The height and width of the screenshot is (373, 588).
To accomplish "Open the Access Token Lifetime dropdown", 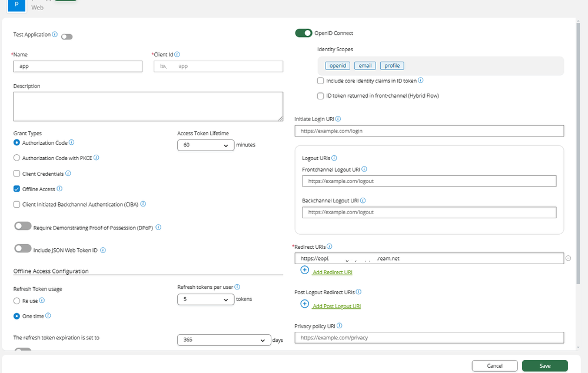I will click(x=205, y=145).
